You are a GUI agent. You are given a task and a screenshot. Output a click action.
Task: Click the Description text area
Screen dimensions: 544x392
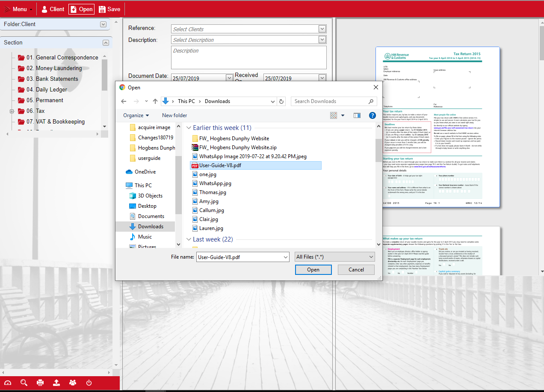[249, 57]
